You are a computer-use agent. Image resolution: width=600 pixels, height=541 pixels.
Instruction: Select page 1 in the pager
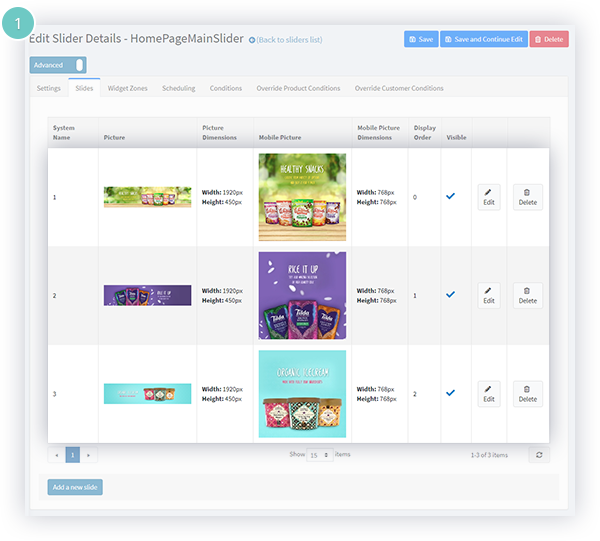pos(72,455)
